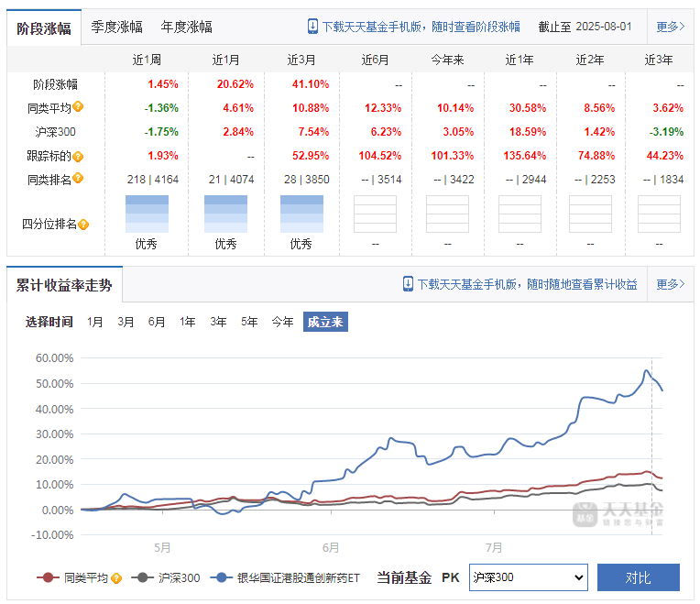Image resolution: width=700 pixels, height=604 pixels.
Task: Select the 今年 time range
Action: click(282, 322)
